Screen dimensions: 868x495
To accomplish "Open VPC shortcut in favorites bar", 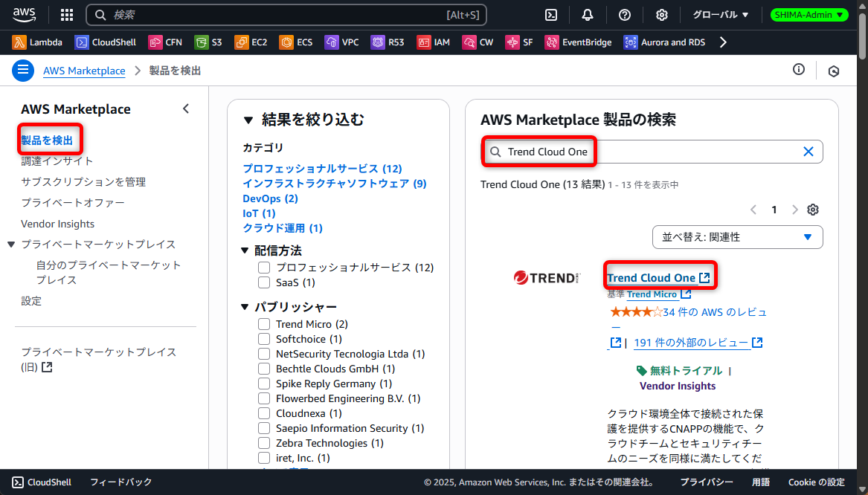I will (341, 42).
